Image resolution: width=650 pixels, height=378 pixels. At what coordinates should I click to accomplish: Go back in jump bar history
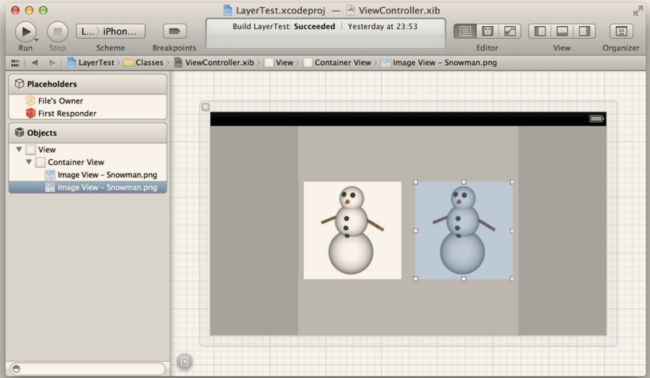click(x=35, y=63)
